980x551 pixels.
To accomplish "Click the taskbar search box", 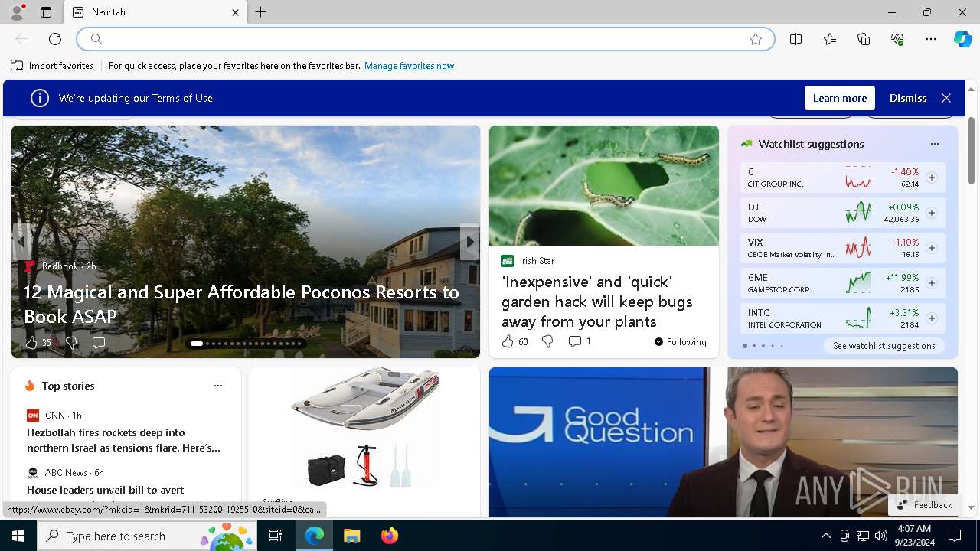I will (147, 536).
